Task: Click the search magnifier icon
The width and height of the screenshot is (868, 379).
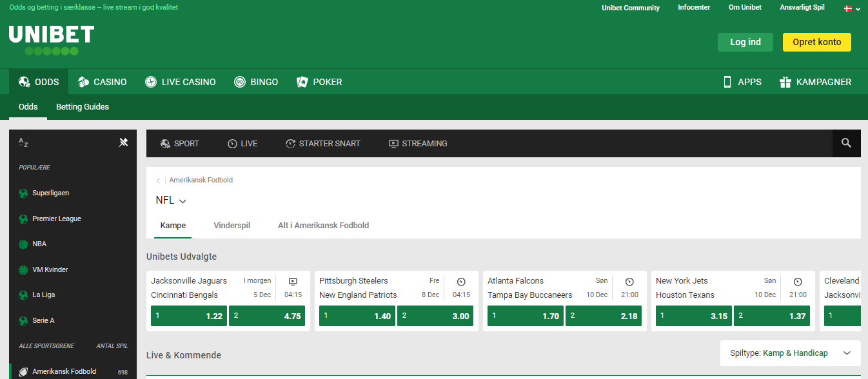Action: (846, 143)
